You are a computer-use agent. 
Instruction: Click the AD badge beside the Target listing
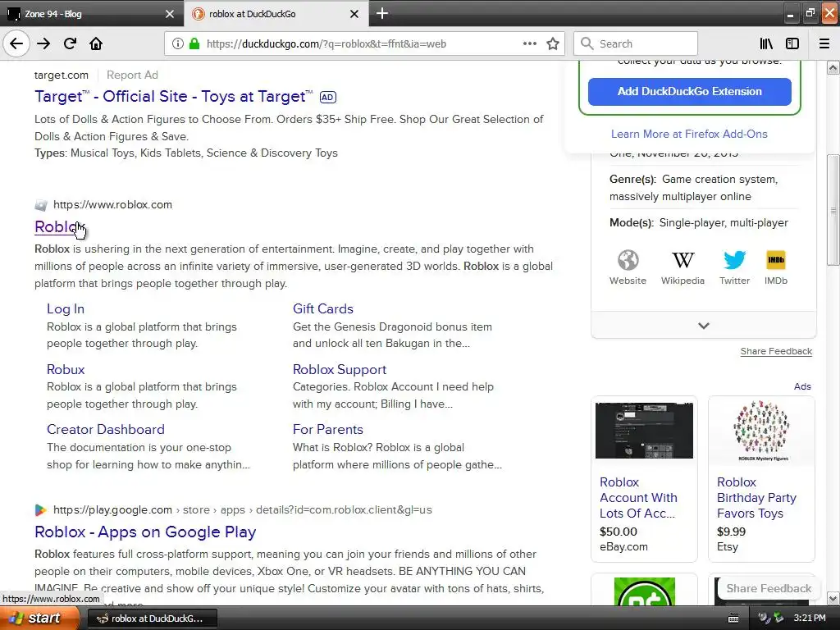(328, 98)
